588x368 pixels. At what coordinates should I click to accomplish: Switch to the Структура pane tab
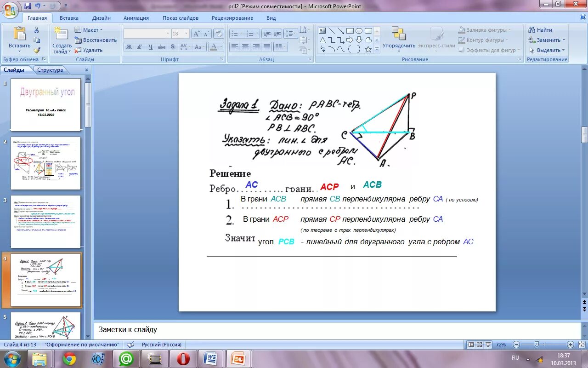(x=50, y=70)
